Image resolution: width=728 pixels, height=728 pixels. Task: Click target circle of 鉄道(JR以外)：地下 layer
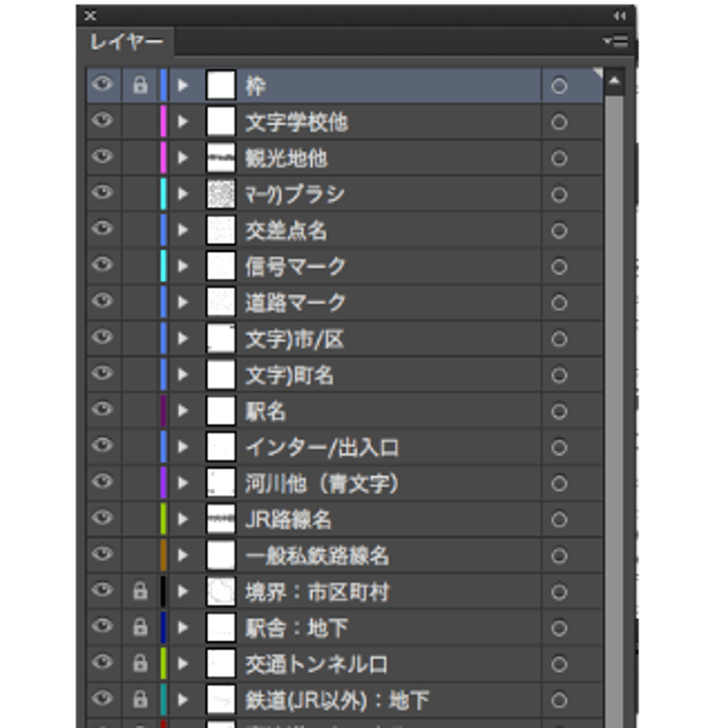pos(559,700)
